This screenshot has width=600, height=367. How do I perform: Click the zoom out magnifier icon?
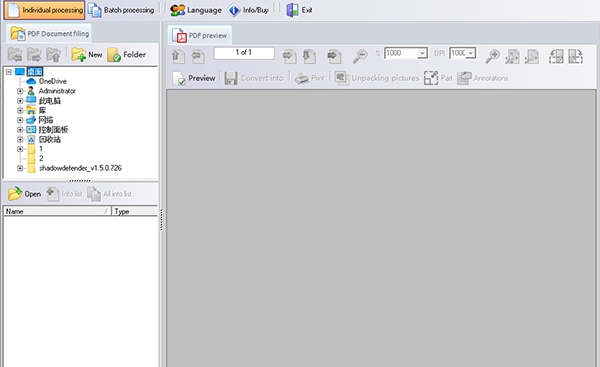tap(360, 56)
